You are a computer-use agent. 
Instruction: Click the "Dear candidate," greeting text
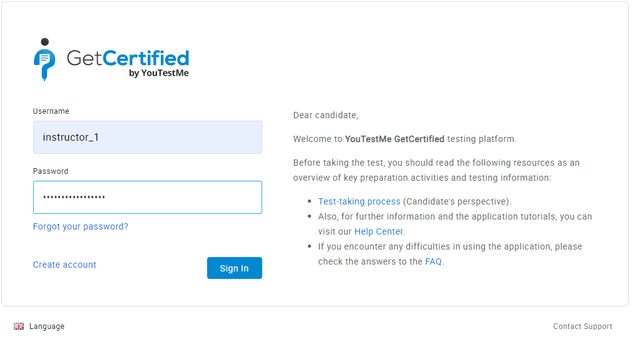[x=325, y=115]
